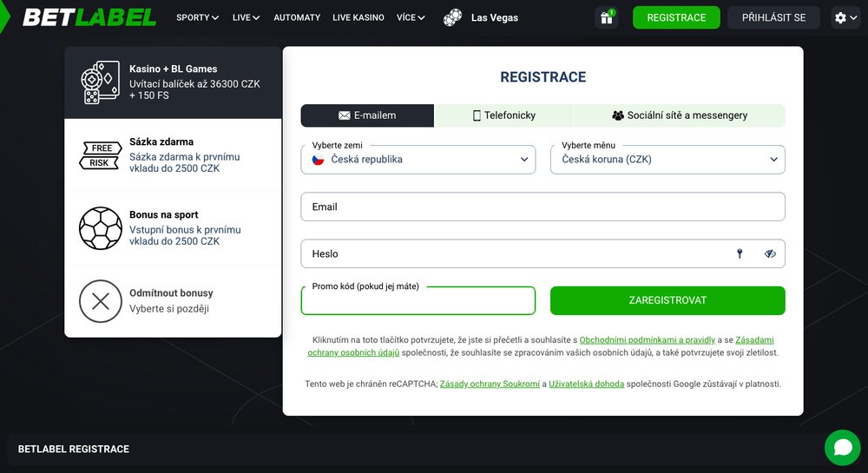Click the Las Vegas casino chips icon
The height and width of the screenshot is (473, 868).
click(452, 17)
